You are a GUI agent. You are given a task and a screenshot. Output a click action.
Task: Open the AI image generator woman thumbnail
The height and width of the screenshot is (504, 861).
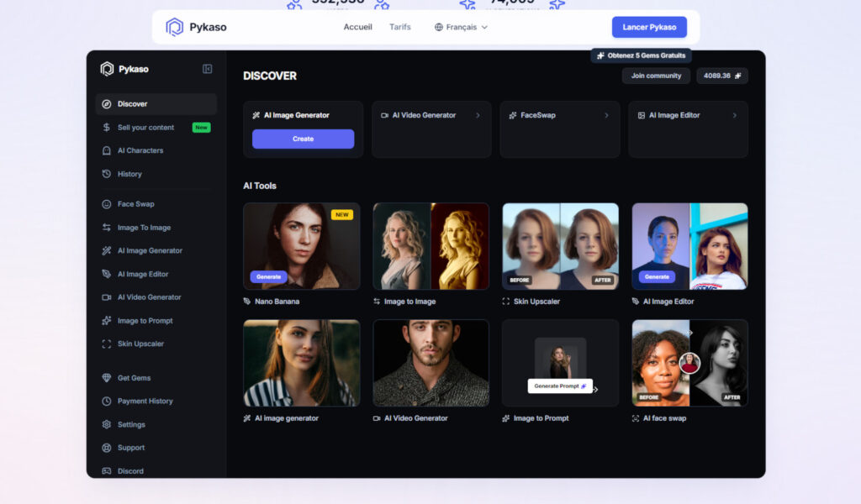coord(302,363)
